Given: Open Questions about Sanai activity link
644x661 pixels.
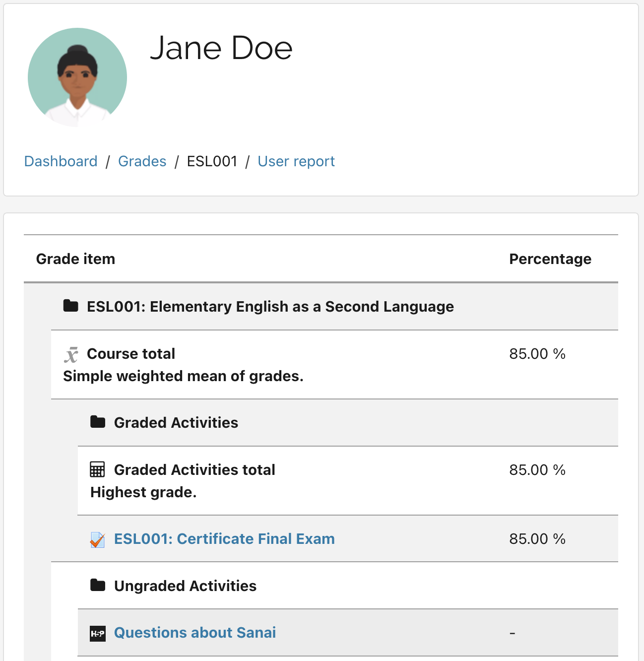Looking at the screenshot, I should [195, 633].
